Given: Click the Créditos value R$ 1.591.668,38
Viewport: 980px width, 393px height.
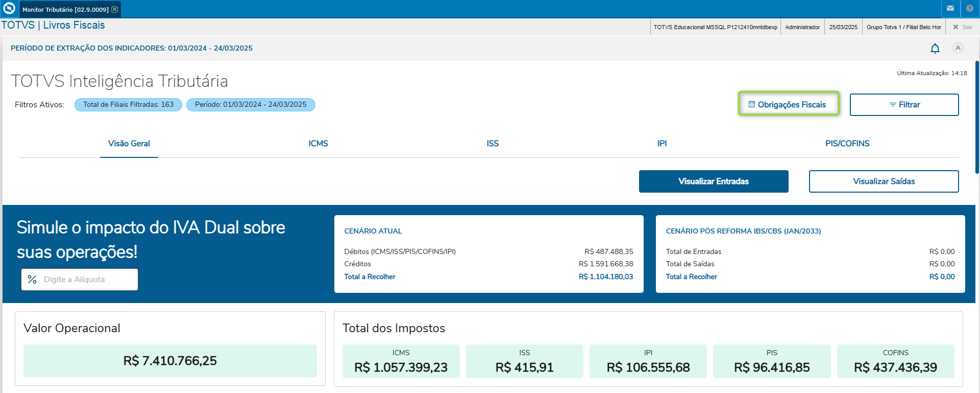Looking at the screenshot, I should tap(606, 264).
